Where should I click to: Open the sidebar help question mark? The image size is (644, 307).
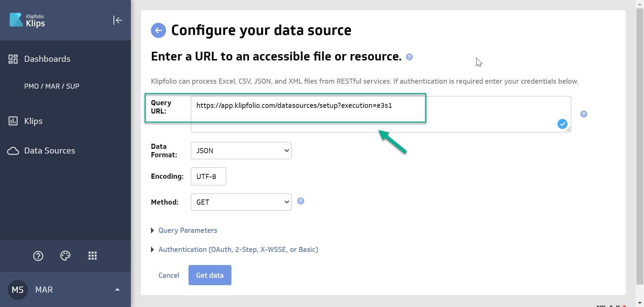[38, 256]
